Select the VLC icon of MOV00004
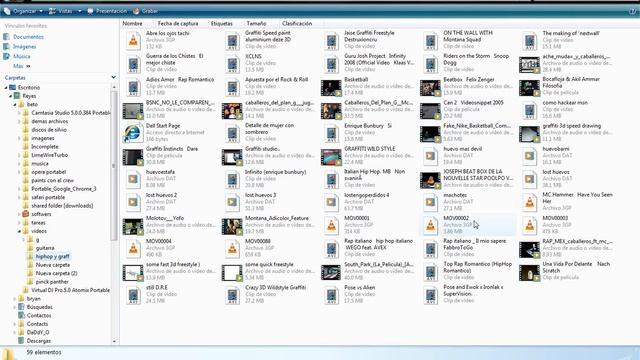 [x=133, y=249]
